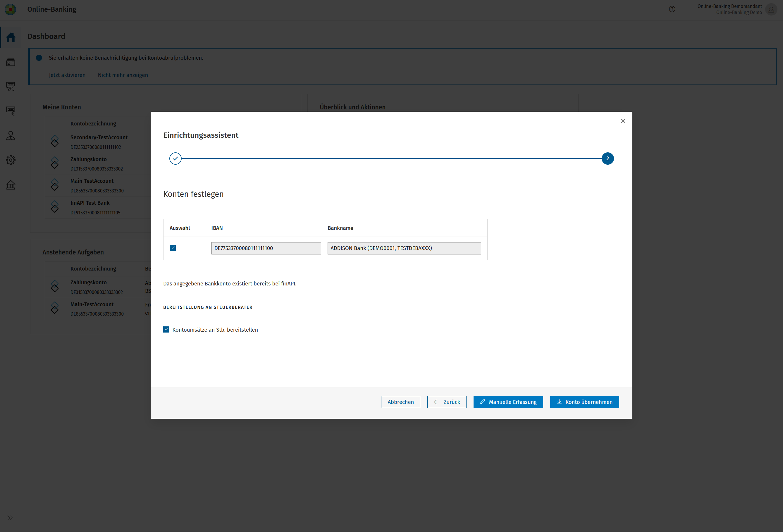Viewport: 783px width, 532px height.
Task: Click bank icon of Zahlungskonto in Anstehende Aufgaben
Action: [55, 286]
